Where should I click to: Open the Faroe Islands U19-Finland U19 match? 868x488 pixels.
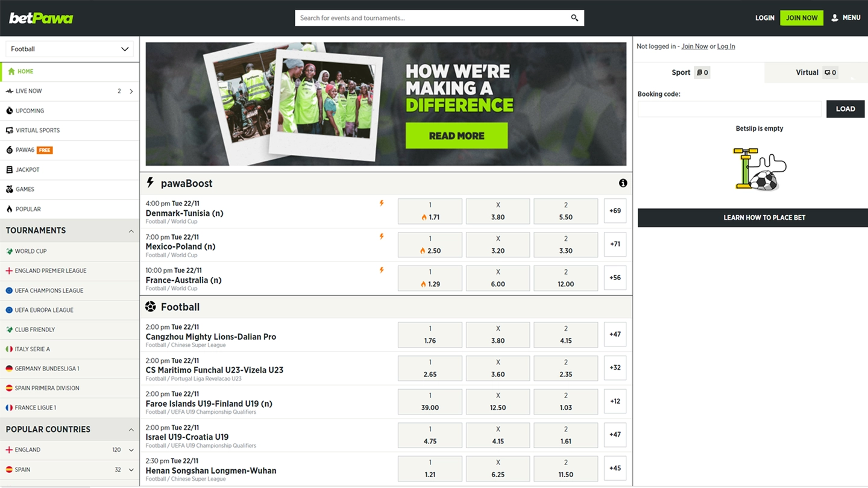(209, 404)
